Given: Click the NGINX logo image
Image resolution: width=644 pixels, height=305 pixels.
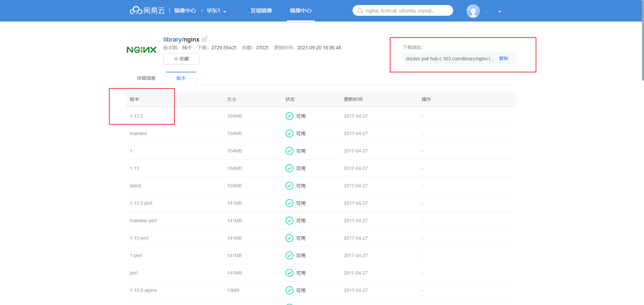Looking at the screenshot, I should [142, 50].
